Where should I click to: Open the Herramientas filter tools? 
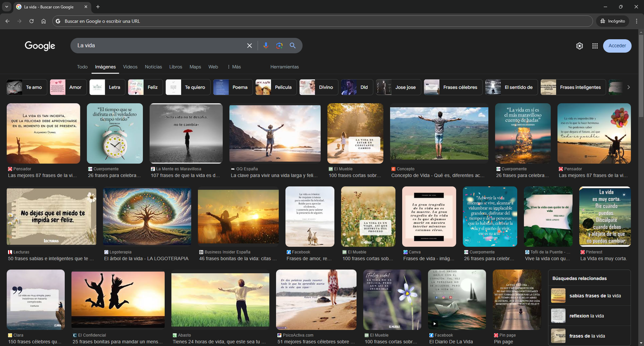pyautogui.click(x=284, y=67)
